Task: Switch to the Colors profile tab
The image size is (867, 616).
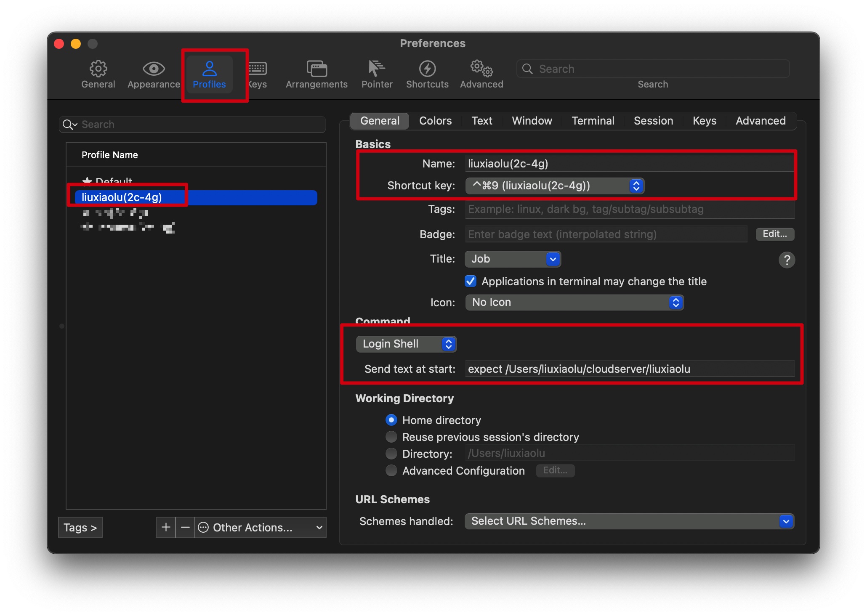Action: tap(435, 121)
